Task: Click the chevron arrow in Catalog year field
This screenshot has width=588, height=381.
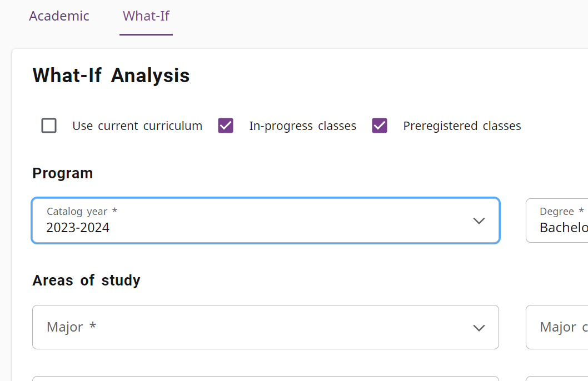Action: tap(479, 221)
